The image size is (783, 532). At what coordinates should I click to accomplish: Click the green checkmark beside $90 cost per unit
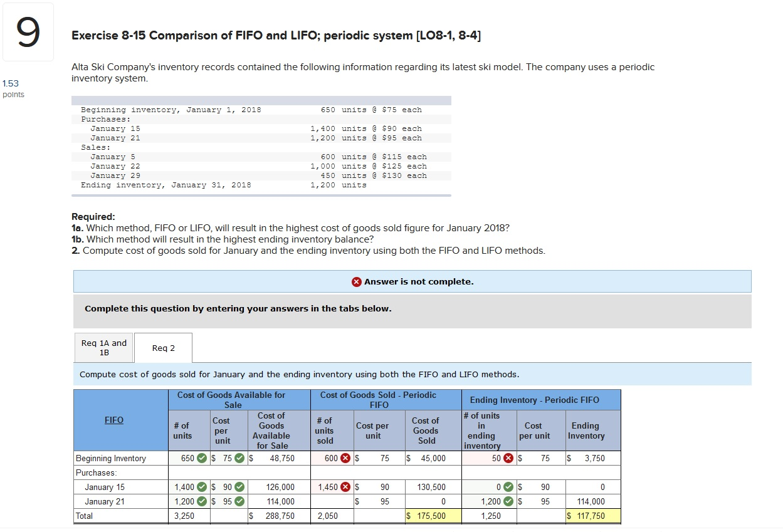point(238,487)
